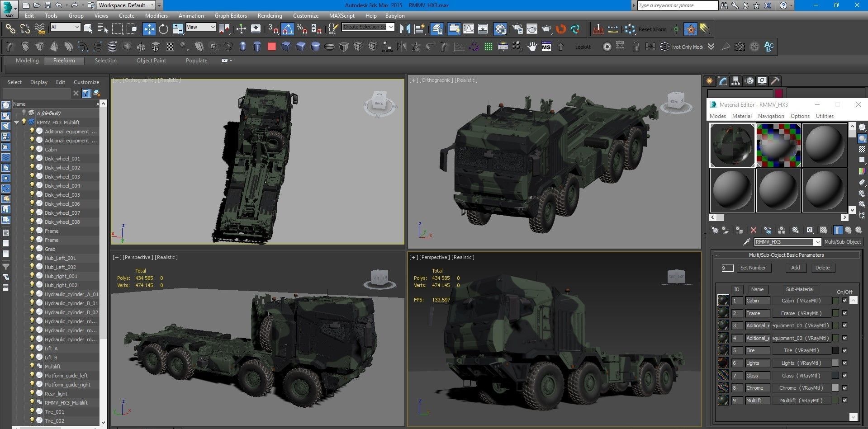Switch to the Object Paint ribbon tab

click(151, 61)
